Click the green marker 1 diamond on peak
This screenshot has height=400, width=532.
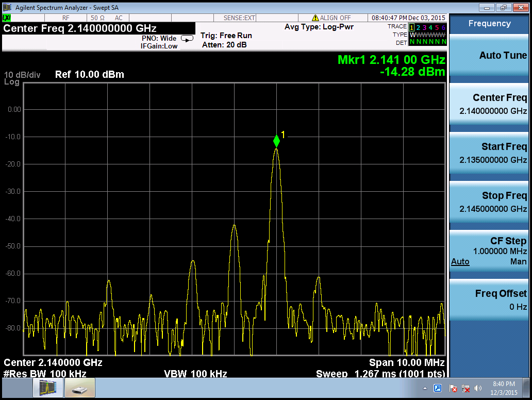[277, 140]
